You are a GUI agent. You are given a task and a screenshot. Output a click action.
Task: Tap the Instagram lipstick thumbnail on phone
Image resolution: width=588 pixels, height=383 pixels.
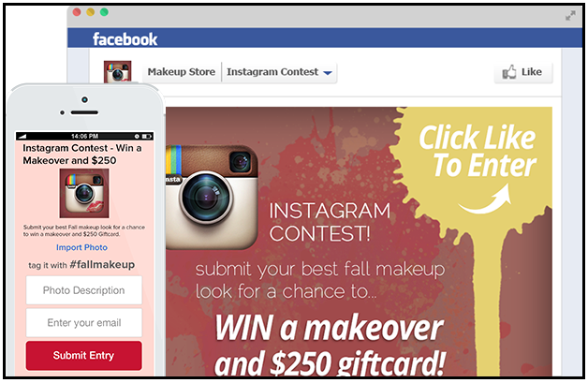(84, 193)
